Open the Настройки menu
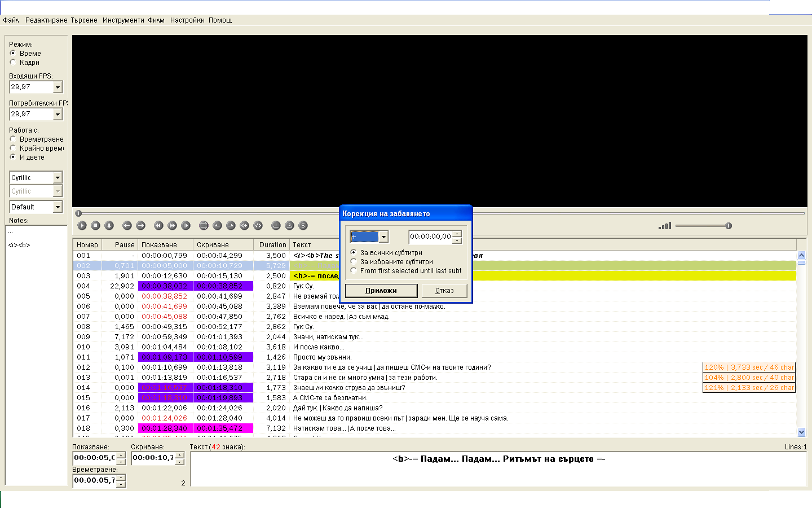Image resolution: width=812 pixels, height=508 pixels. pyautogui.click(x=187, y=20)
